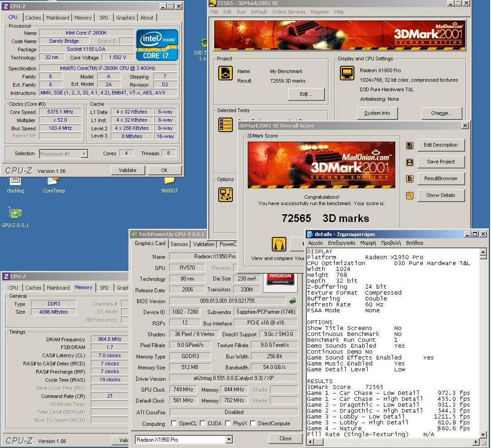Screen dimensions: 491x448
Task: Switch to the Caches tab in top CPU-Z
Action: click(33, 18)
